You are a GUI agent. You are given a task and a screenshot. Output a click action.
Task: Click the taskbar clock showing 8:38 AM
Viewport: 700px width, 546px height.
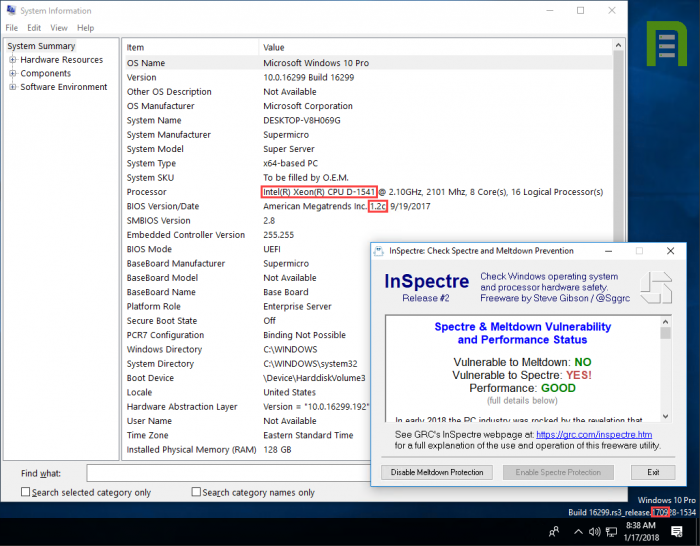point(641,531)
